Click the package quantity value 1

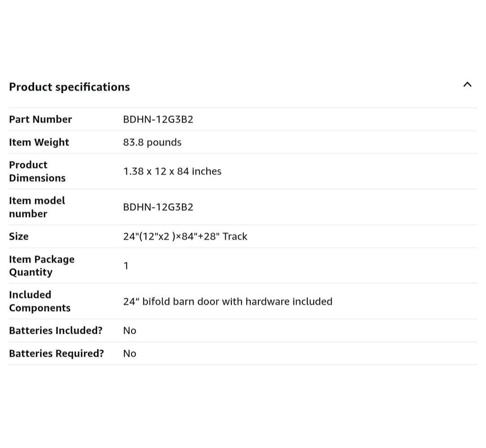[126, 266]
